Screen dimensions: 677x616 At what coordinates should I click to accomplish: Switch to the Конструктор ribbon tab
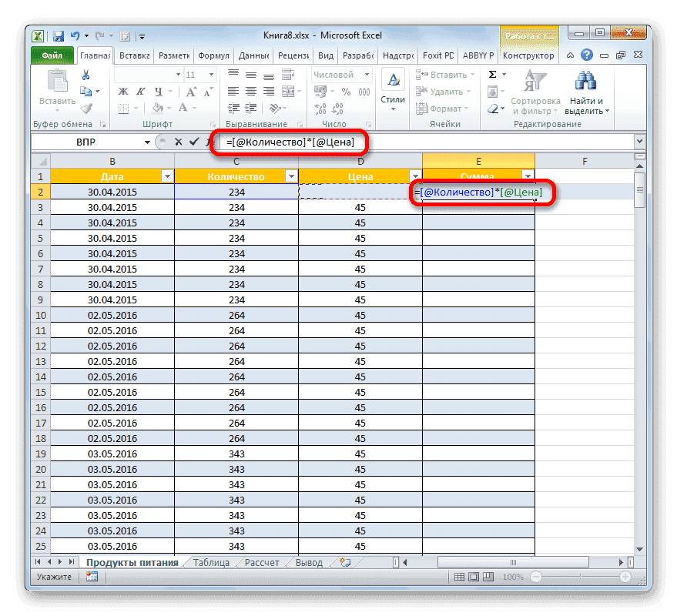(x=529, y=55)
